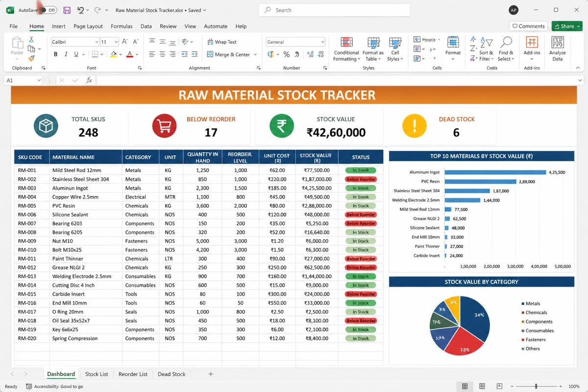Image resolution: width=588 pixels, height=392 pixels.
Task: Switch to the Stock List sheet
Action: [x=97, y=374]
